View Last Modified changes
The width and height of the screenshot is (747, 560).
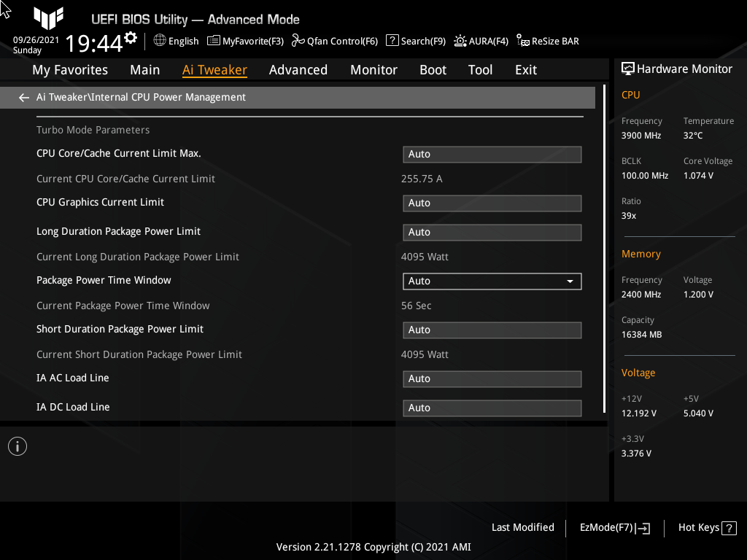[x=522, y=527]
